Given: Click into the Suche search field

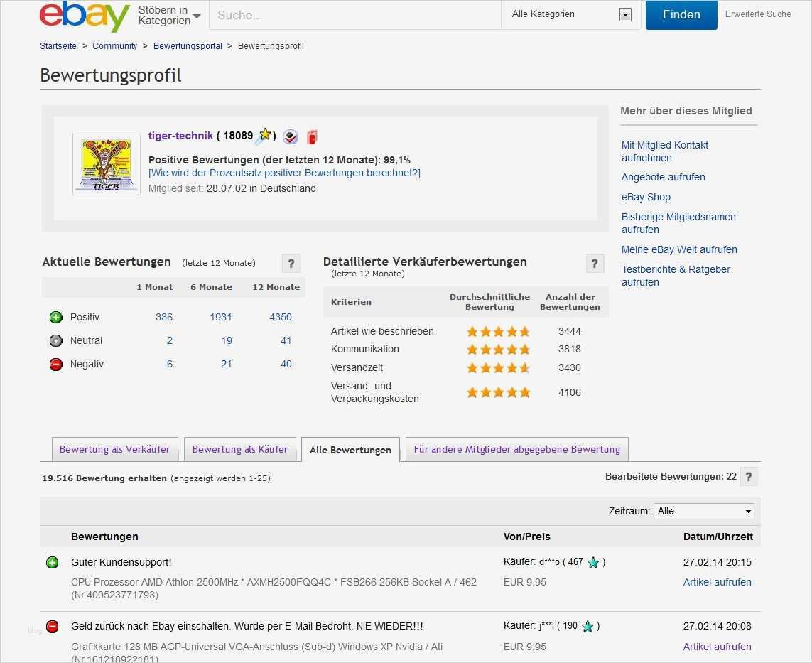Looking at the screenshot, I should (354, 15).
